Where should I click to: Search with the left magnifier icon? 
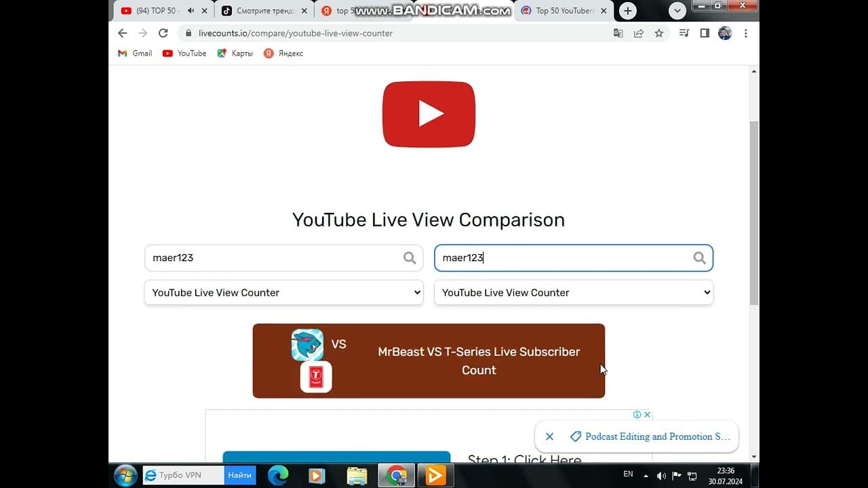(410, 258)
